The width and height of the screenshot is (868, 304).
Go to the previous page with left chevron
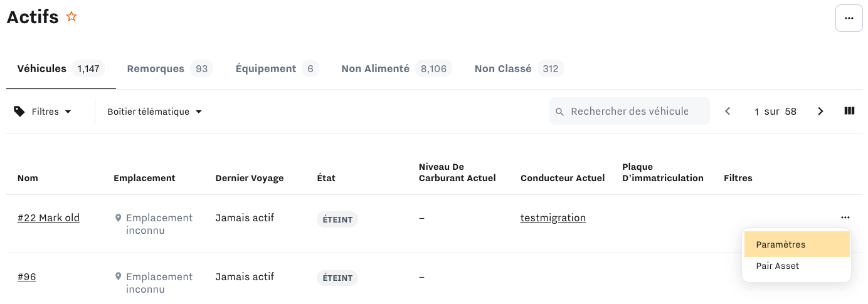(728, 111)
